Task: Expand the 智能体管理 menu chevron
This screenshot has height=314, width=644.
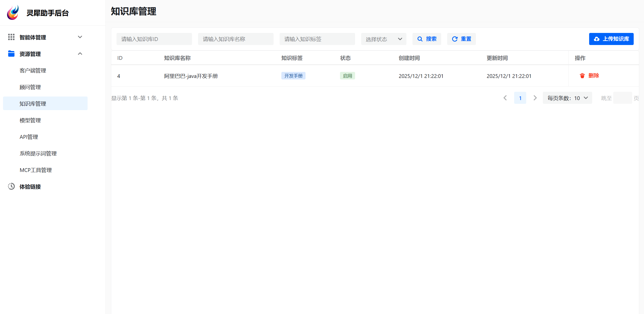Action: pos(80,37)
